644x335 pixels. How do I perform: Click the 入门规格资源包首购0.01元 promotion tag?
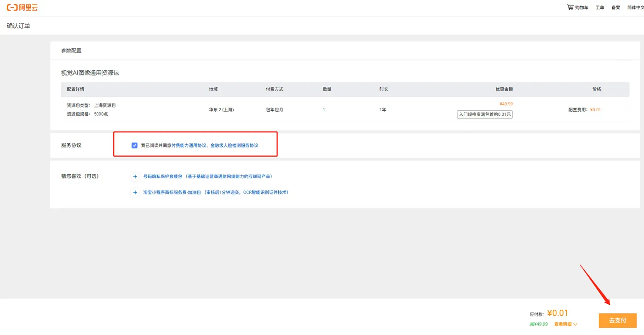coord(485,114)
